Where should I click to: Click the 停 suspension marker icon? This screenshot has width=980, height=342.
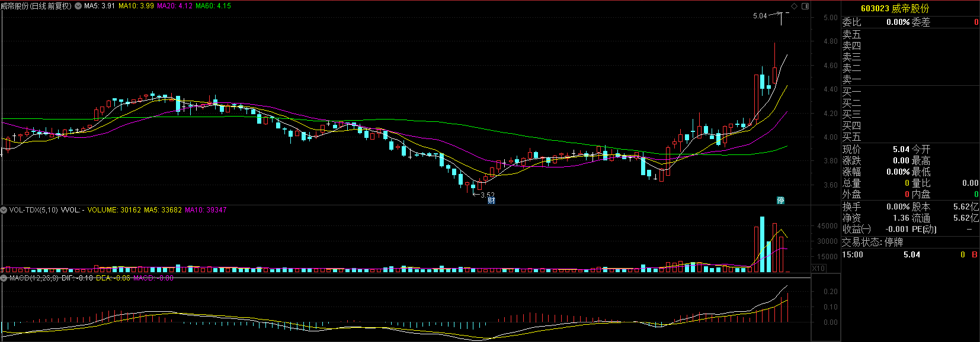(780, 201)
